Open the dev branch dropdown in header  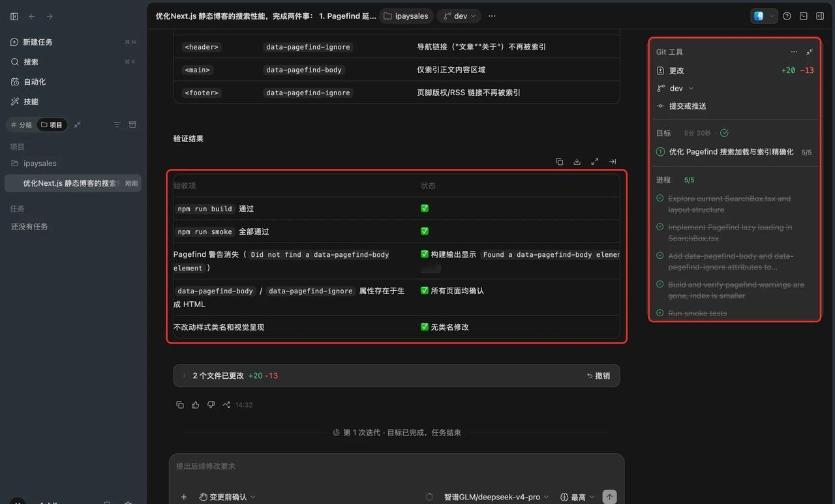coord(459,16)
